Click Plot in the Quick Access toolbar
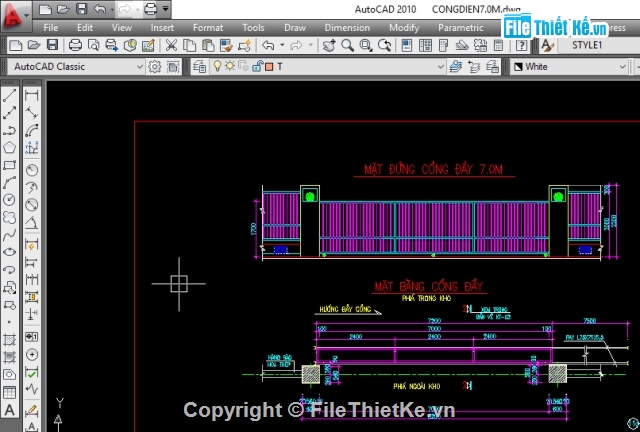Image resolution: width=640 pixels, height=432 pixels. pyautogui.click(x=151, y=9)
